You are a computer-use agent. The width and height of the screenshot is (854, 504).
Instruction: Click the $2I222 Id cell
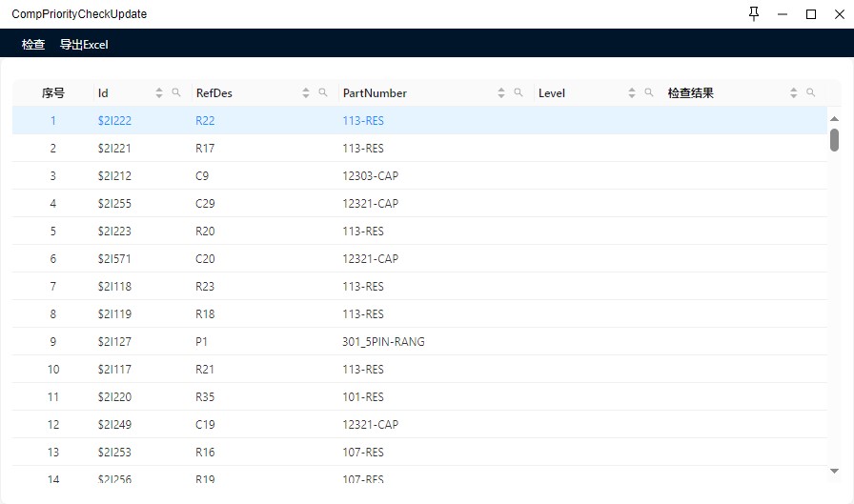(114, 121)
